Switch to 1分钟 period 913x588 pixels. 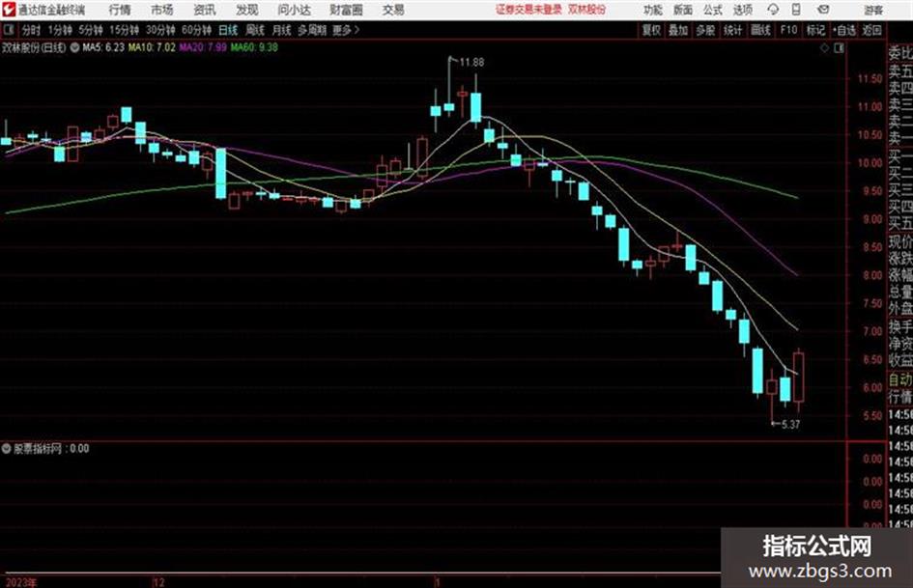coord(60,30)
